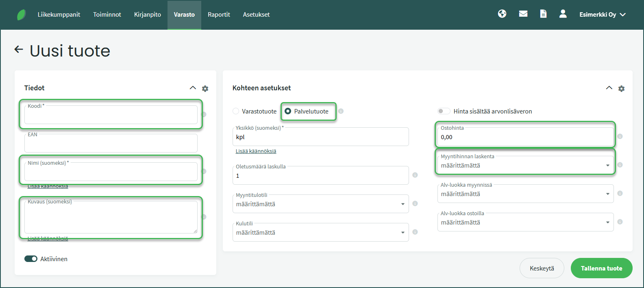Click the Tallenna tuote button
Image resolution: width=644 pixels, height=288 pixels.
(601, 268)
